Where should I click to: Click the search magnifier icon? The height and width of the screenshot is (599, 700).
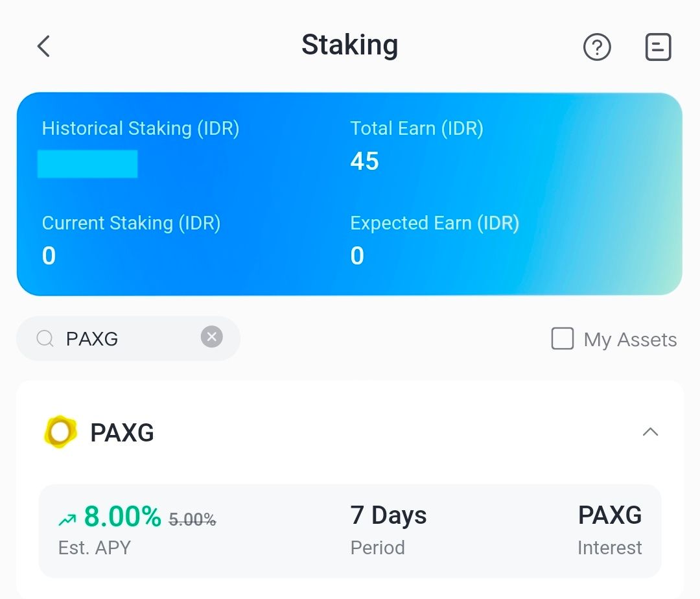[44, 338]
